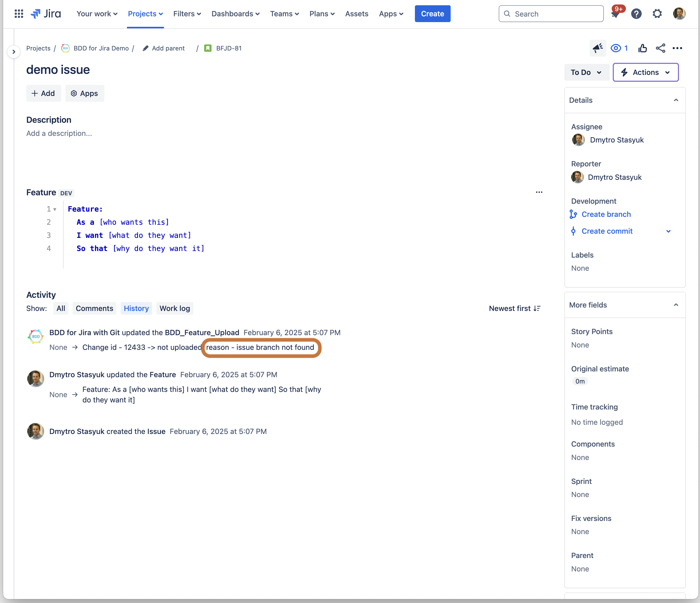Click the Create branch link
Viewport: 700px width, 603px height.
(606, 214)
